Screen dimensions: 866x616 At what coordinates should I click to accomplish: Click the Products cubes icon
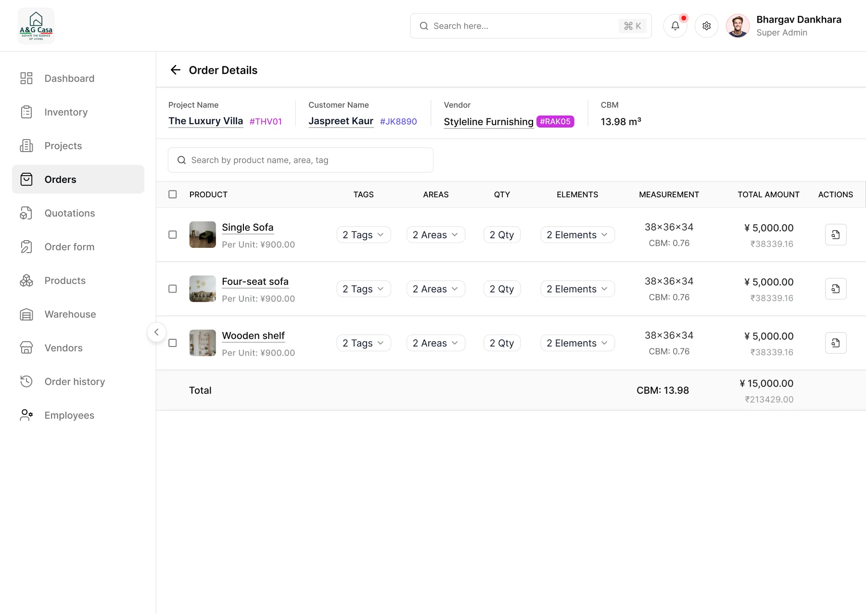coord(26,281)
